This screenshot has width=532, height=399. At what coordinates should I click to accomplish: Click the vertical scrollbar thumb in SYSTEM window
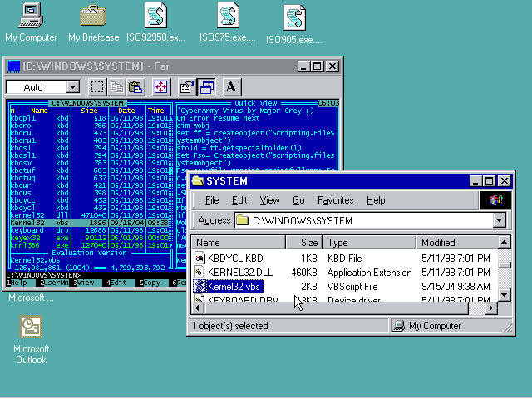[x=505, y=264]
